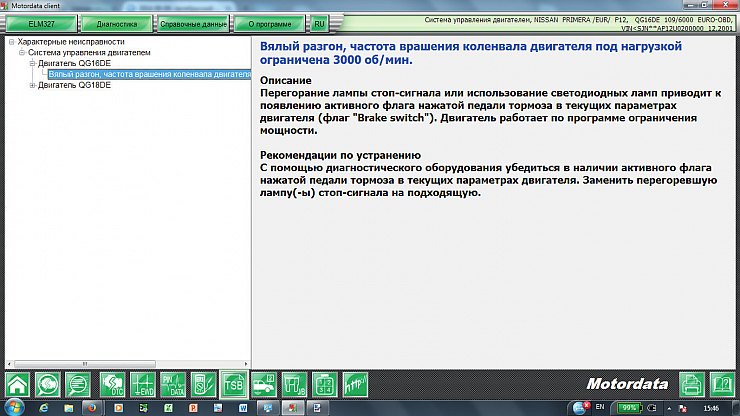This screenshot has width=740, height=416.
Task: Open the multimeter component test icon
Action: pos(203,385)
